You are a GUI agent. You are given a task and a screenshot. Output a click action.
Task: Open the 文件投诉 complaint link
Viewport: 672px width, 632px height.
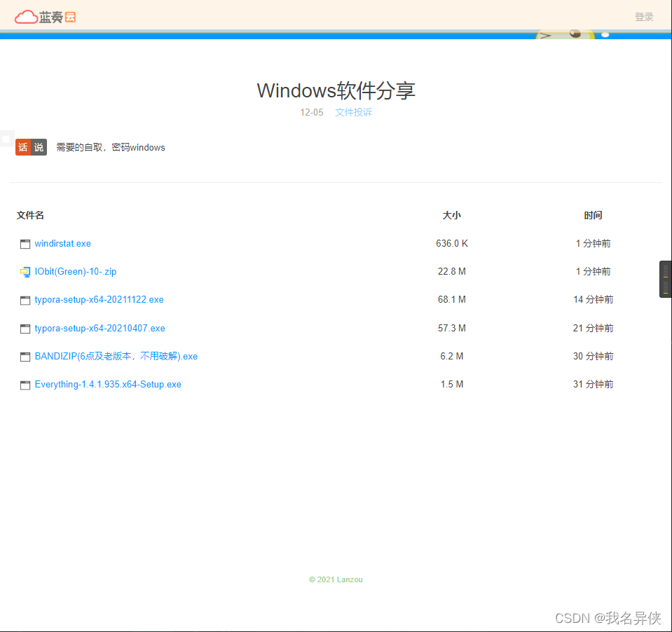[354, 112]
